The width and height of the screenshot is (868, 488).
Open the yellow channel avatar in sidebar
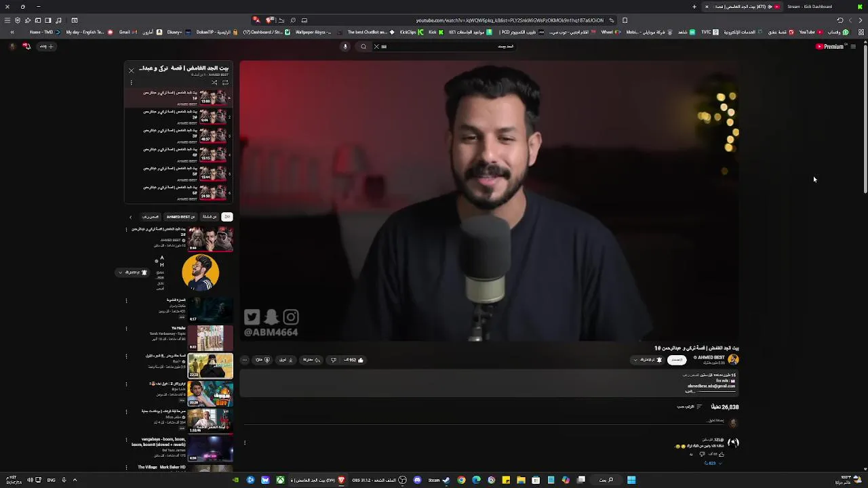point(201,272)
